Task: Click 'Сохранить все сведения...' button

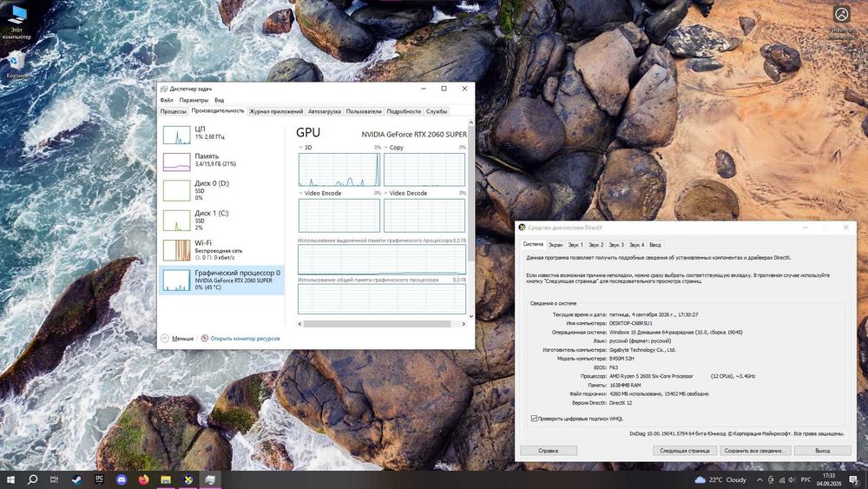Action: pos(754,451)
